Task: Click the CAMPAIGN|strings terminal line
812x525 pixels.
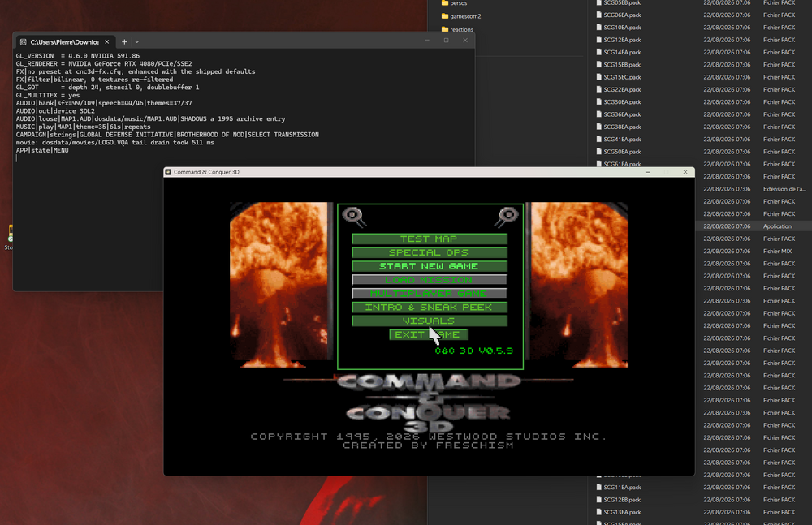Action: [167, 135]
